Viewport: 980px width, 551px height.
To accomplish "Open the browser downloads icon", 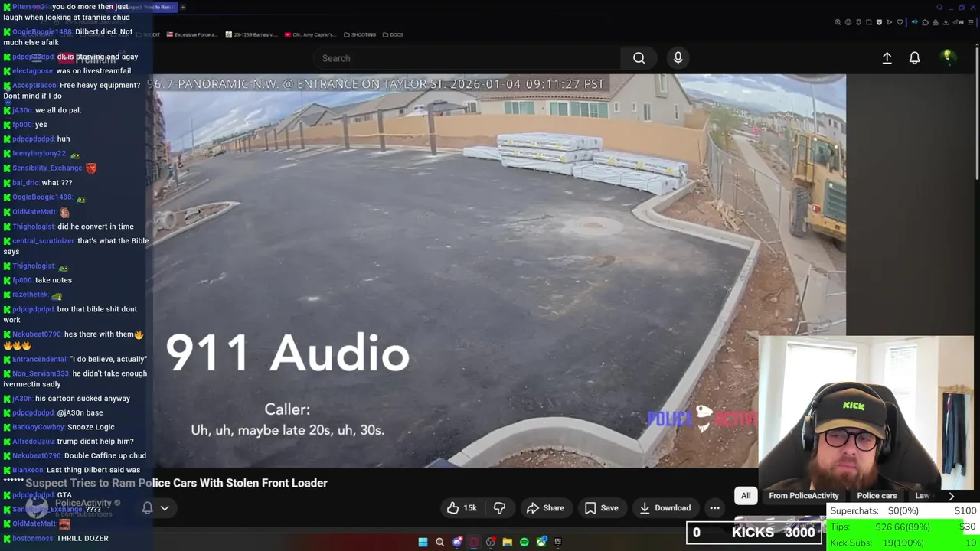I will point(946,22).
